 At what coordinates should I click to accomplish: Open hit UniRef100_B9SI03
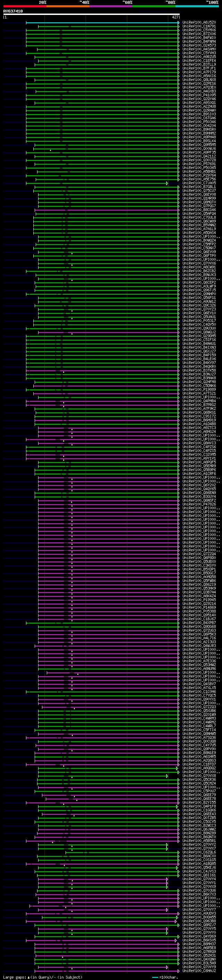pos(199,114)
